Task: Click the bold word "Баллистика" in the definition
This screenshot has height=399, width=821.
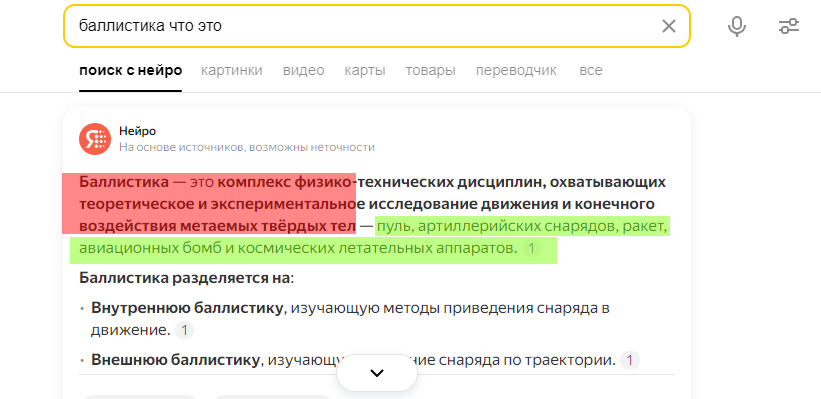Action: coord(124,182)
